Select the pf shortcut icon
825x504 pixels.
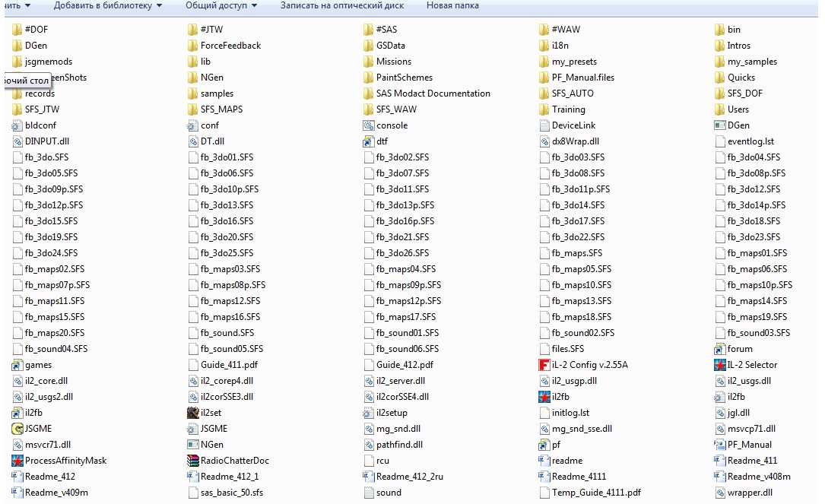pyautogui.click(x=544, y=445)
